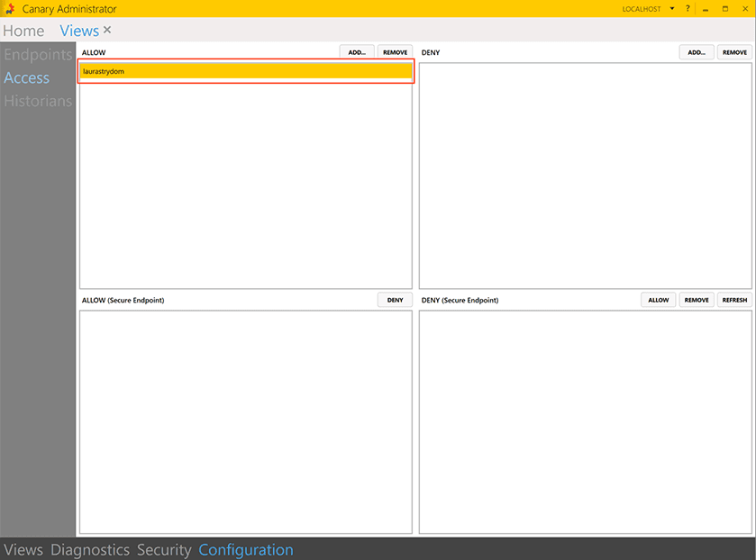Close the Views tab
The height and width of the screenshot is (560, 756).
tap(107, 30)
